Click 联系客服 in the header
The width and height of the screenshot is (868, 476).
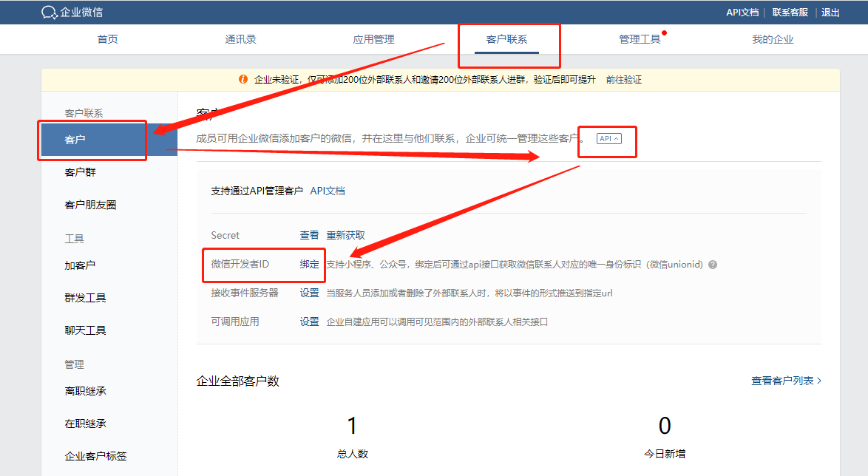[x=790, y=12]
